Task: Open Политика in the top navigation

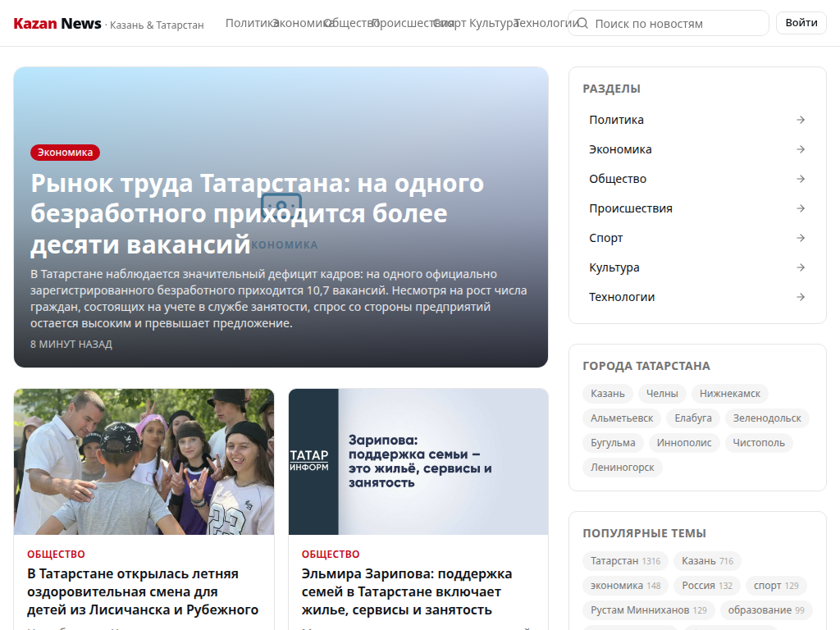Action: (251, 23)
